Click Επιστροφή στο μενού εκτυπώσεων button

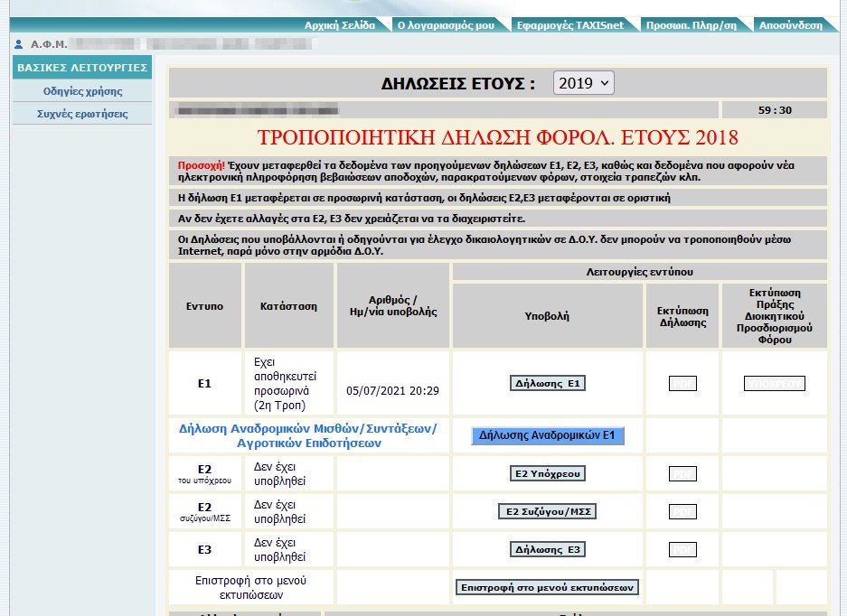(547, 587)
